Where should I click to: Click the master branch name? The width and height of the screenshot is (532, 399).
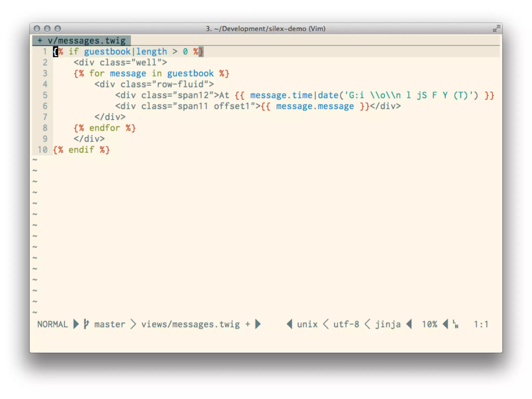[110, 324]
